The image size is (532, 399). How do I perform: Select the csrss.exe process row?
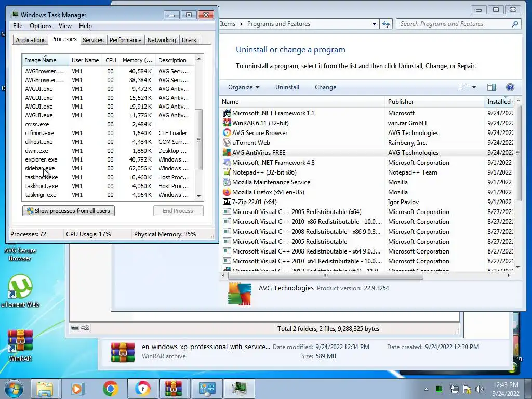point(108,124)
